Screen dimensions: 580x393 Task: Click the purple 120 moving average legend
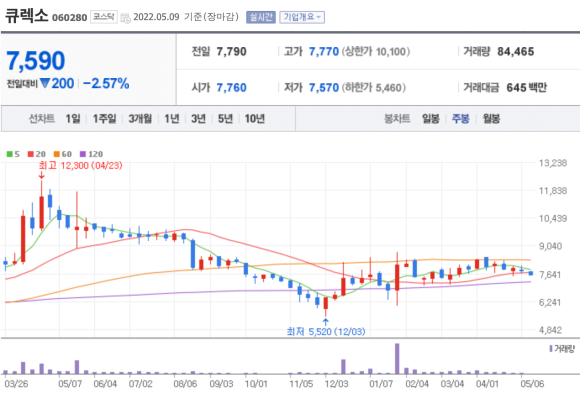91,154
